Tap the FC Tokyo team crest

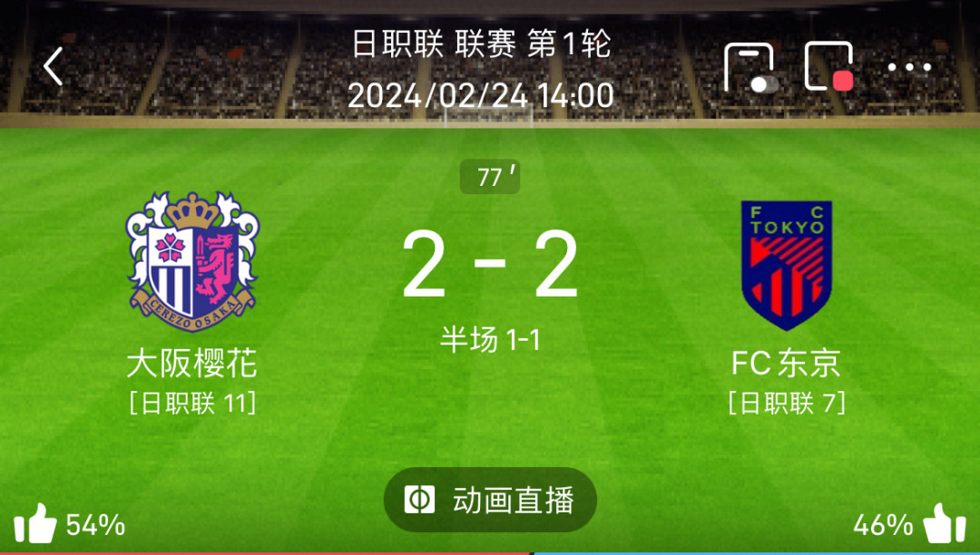786,266
